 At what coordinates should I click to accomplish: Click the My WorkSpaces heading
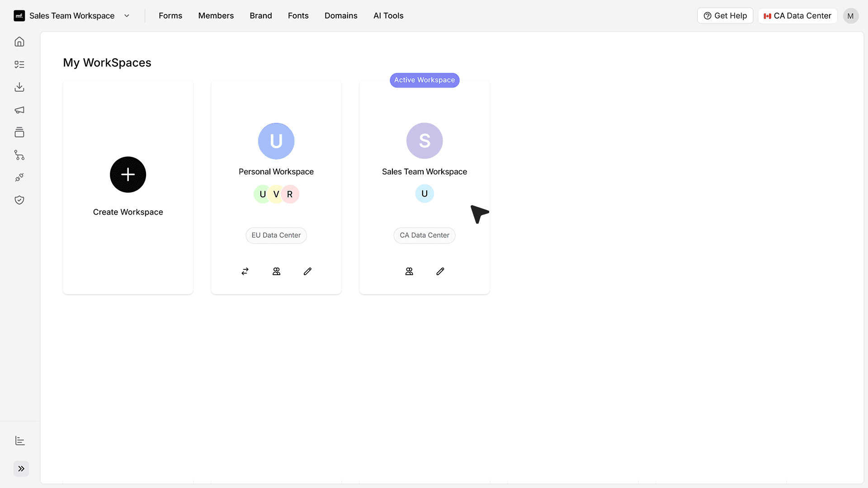[107, 62]
